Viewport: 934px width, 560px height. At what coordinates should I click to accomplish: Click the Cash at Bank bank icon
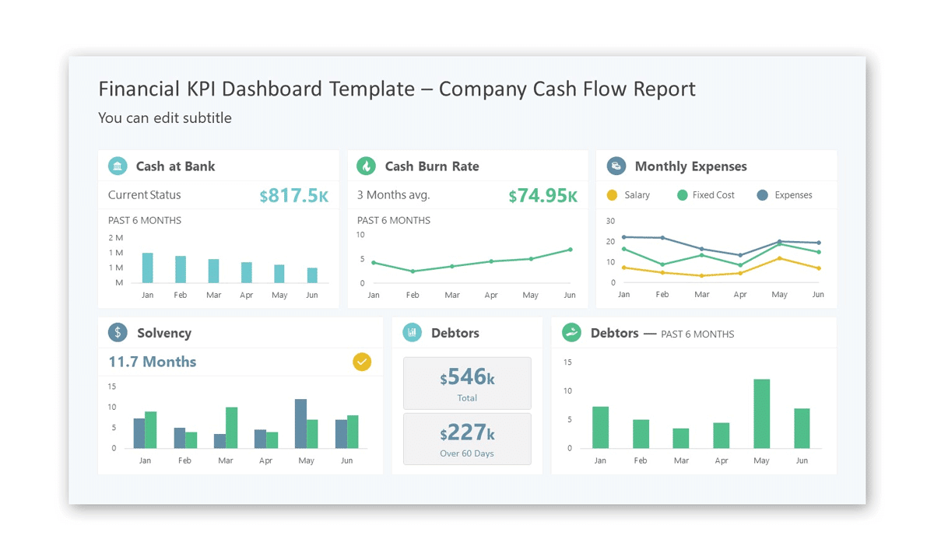118,166
